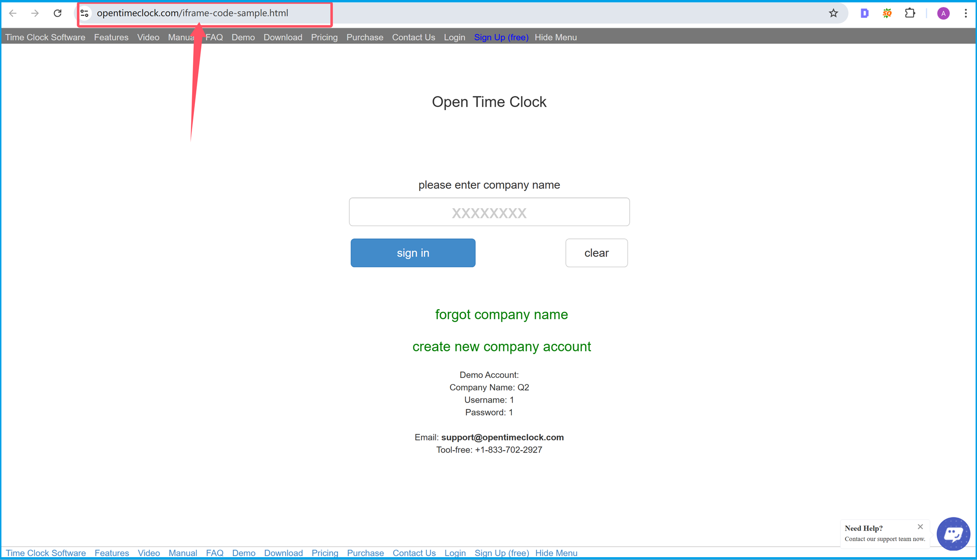Click the Password: 1 text
The width and height of the screenshot is (977, 560).
(x=489, y=412)
